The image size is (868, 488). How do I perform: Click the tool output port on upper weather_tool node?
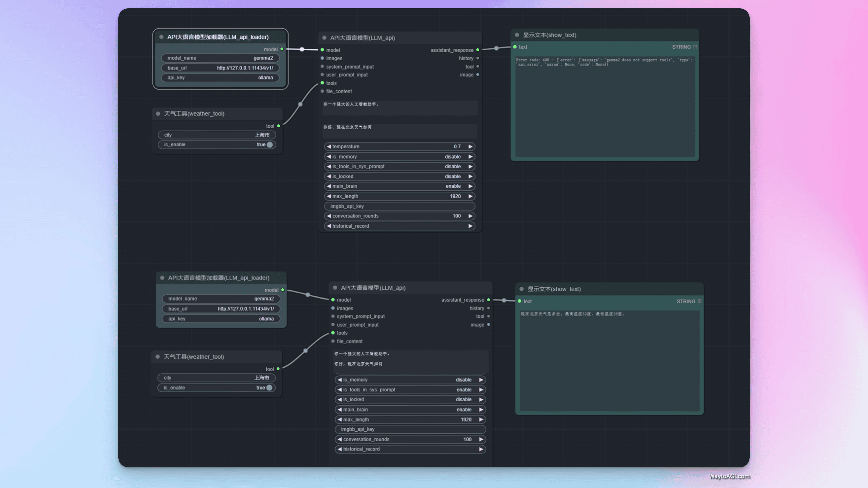tap(278, 126)
